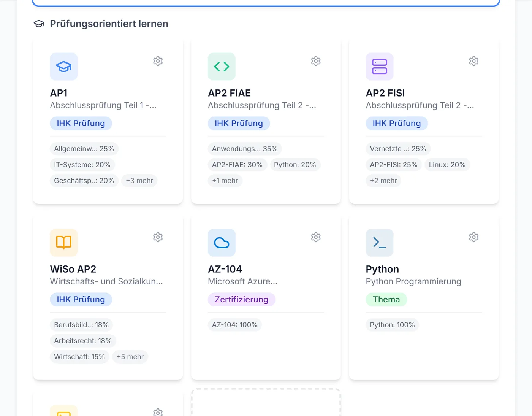Click the Geschäftsp..: 20% topic chip
Screen dimensions: 532x416
(84, 181)
